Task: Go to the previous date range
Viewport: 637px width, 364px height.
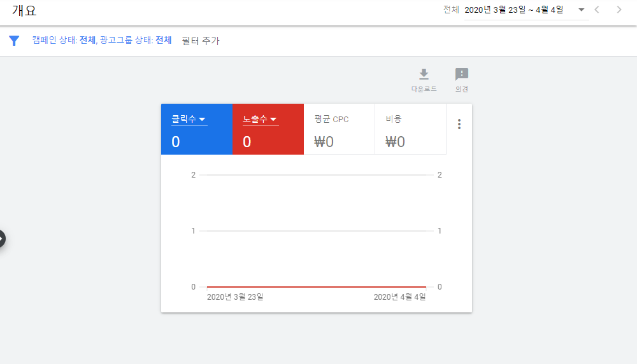Action: tap(597, 10)
